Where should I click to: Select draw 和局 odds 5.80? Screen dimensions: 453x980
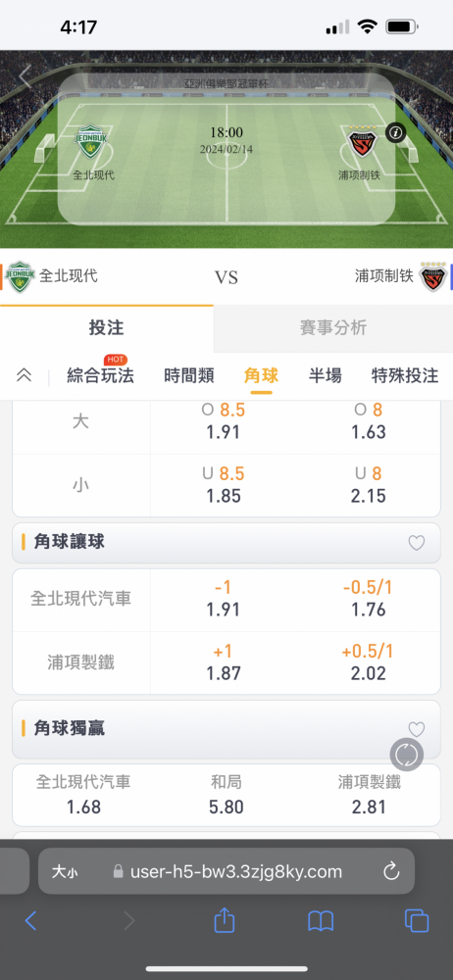[226, 795]
